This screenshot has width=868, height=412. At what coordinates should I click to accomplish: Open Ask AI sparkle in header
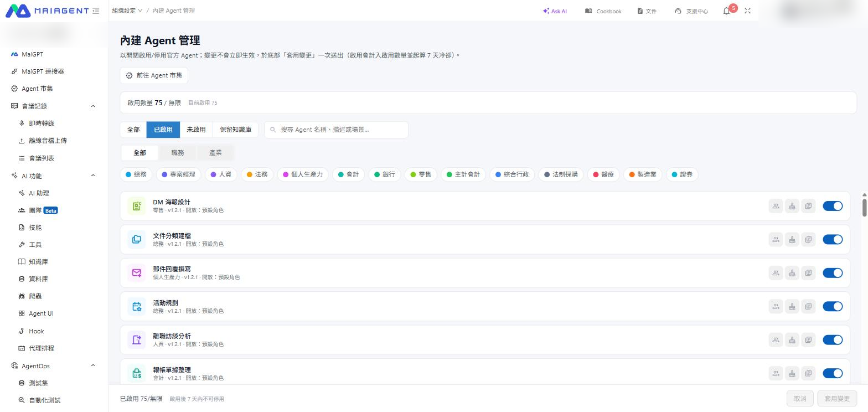pos(555,11)
